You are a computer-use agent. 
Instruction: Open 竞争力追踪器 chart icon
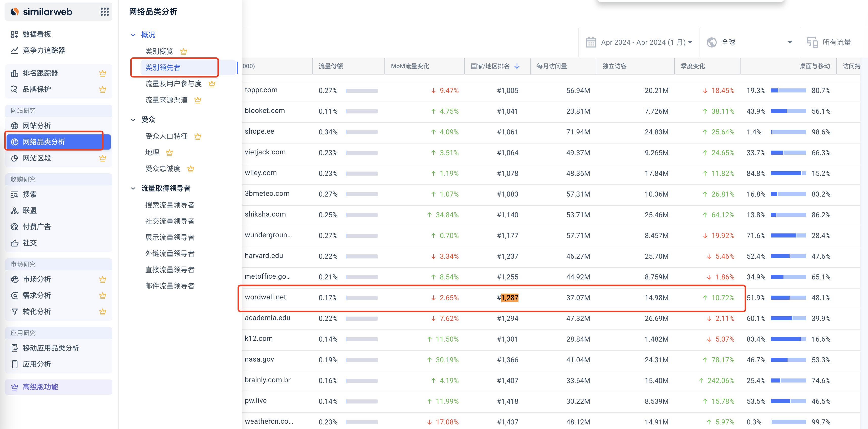coord(14,50)
